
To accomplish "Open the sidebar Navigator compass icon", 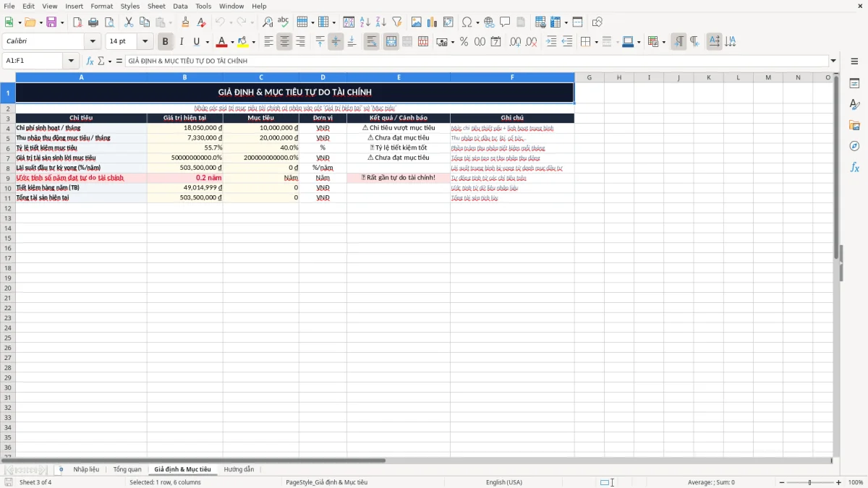I will [x=854, y=146].
